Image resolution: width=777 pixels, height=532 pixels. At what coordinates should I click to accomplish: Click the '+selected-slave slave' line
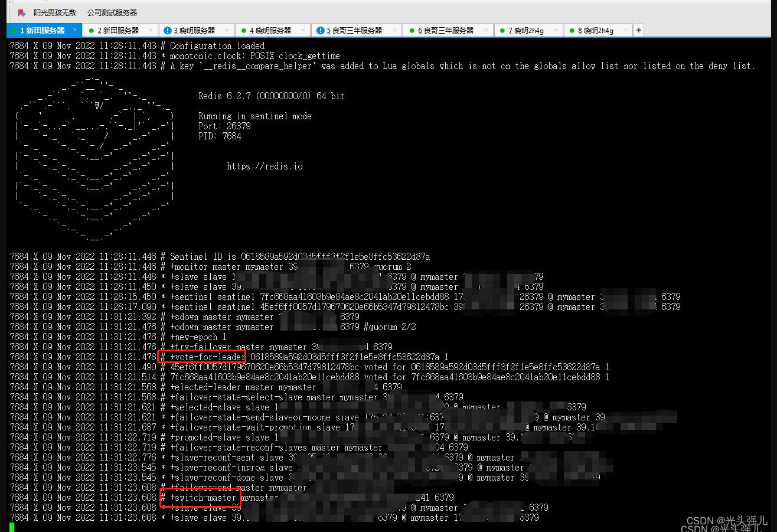pos(298,407)
